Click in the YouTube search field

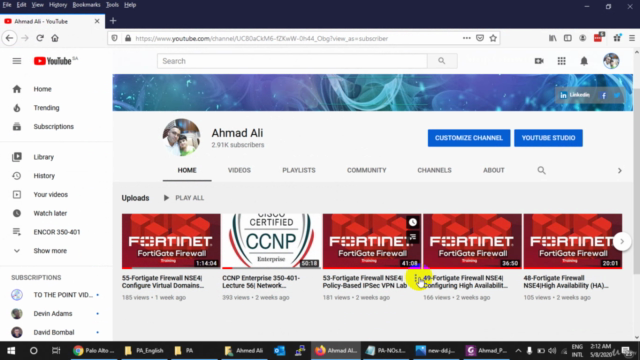coord(292,61)
